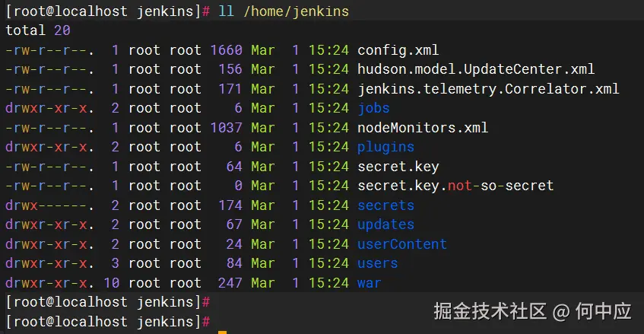Click permissions drwxr-xr-x. on the jobs row
The image size is (644, 334).
(x=49, y=109)
